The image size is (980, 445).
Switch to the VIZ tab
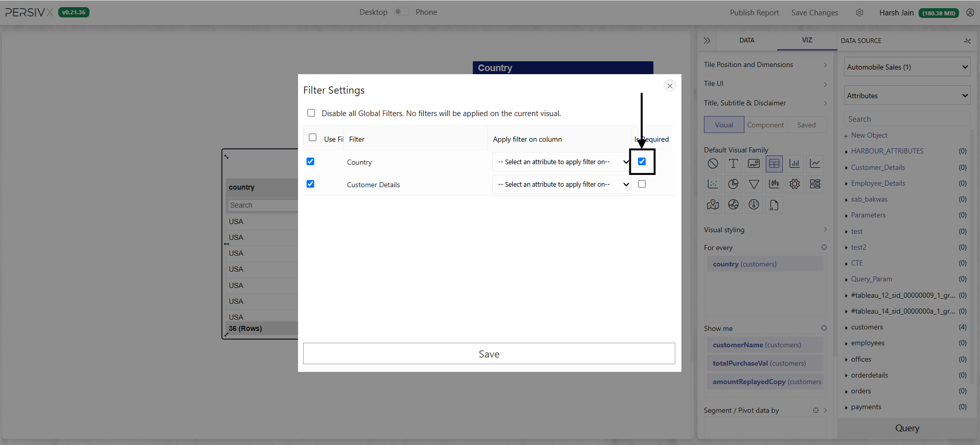pos(807,40)
